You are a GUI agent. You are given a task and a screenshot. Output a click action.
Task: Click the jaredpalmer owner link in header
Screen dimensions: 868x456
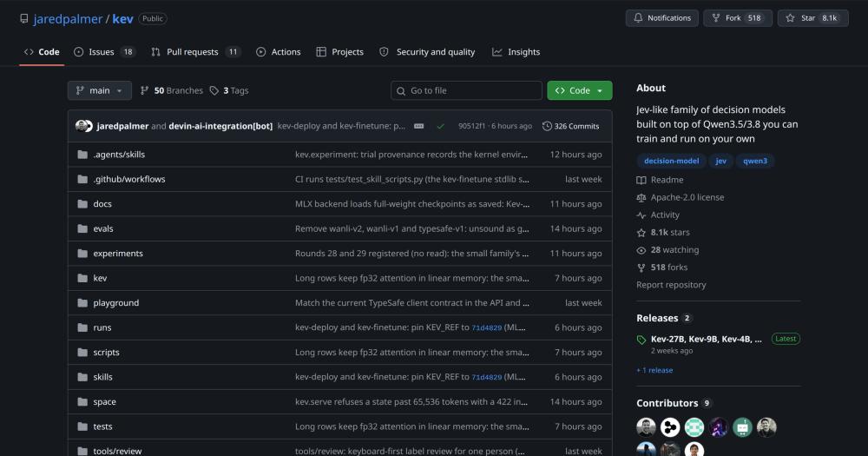[68, 19]
